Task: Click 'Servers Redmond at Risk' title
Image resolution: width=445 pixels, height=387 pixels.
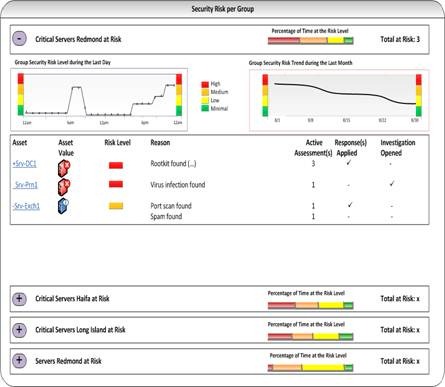Action: coord(68,361)
